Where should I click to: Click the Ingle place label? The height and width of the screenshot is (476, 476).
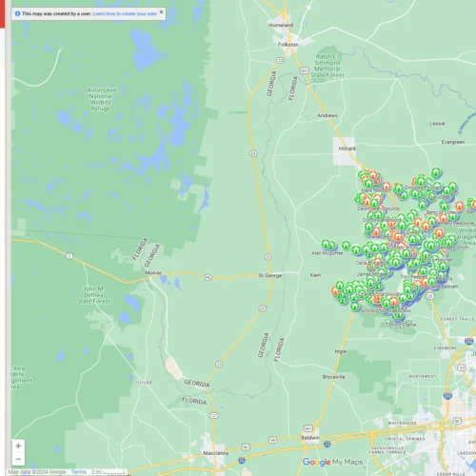[x=341, y=351]
